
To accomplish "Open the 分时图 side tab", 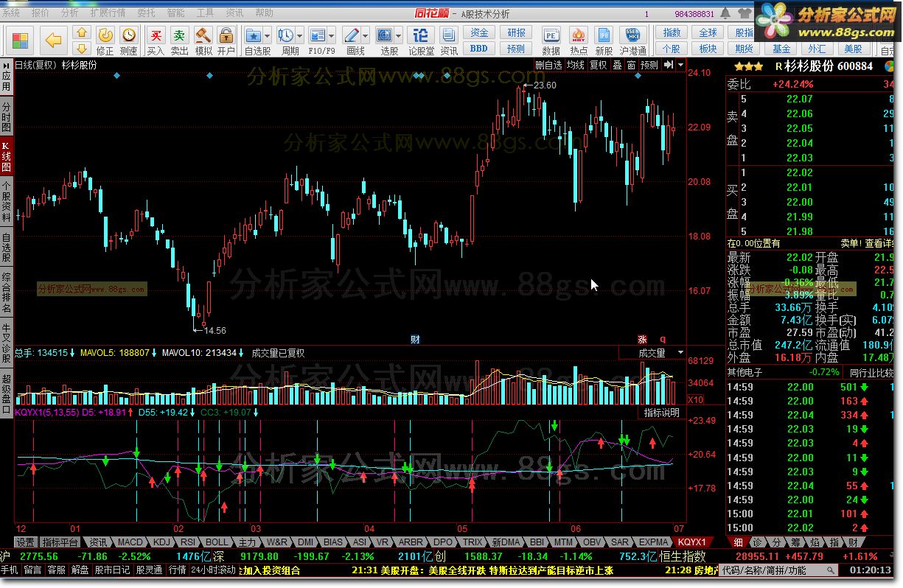I will [6, 116].
